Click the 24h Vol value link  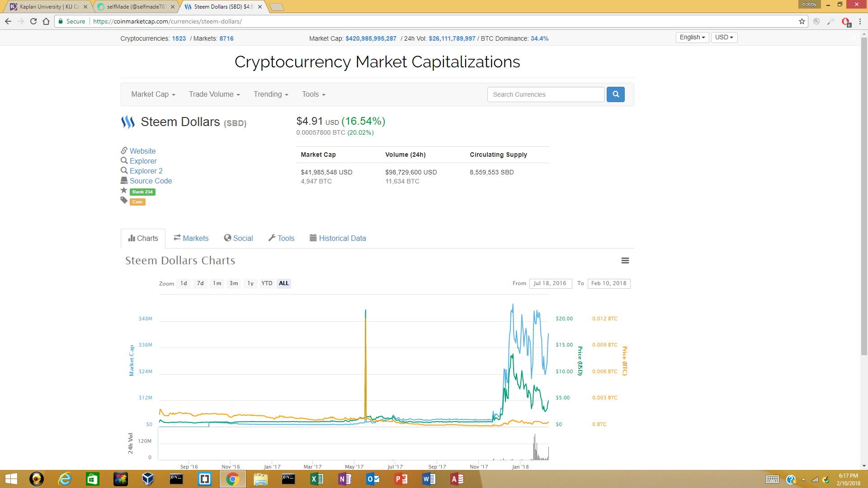(452, 38)
